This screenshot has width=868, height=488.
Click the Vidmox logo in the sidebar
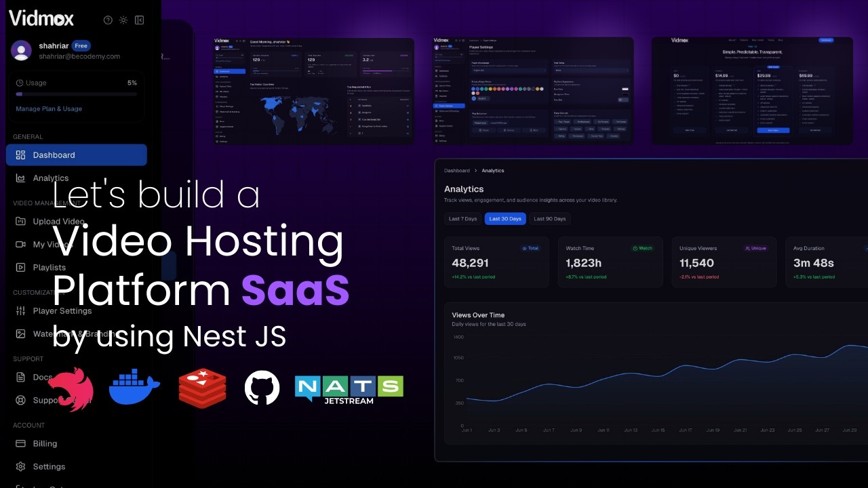41,18
